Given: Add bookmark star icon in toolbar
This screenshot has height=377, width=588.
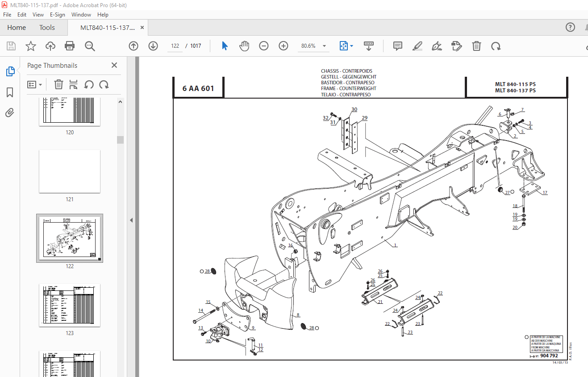Looking at the screenshot, I should click(x=30, y=46).
